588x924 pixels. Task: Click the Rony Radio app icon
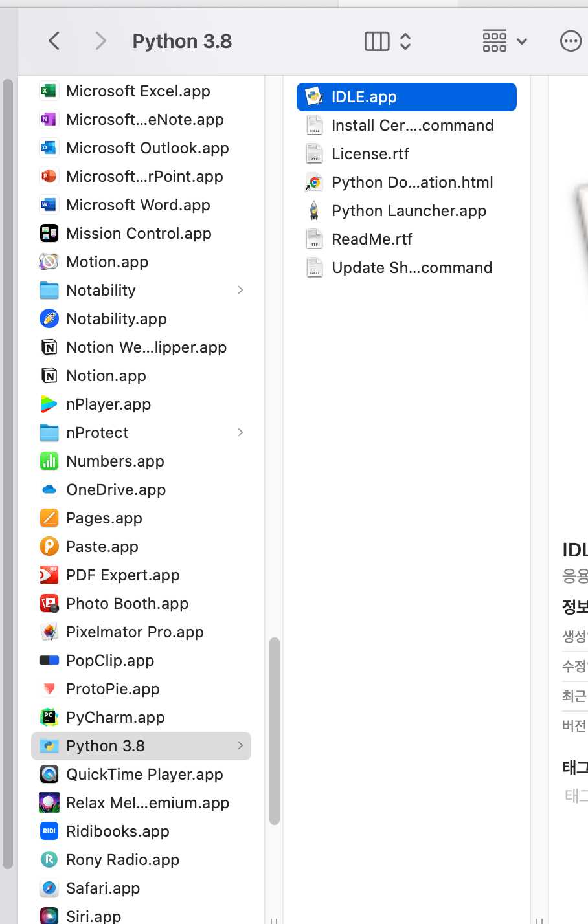pyautogui.click(x=49, y=860)
